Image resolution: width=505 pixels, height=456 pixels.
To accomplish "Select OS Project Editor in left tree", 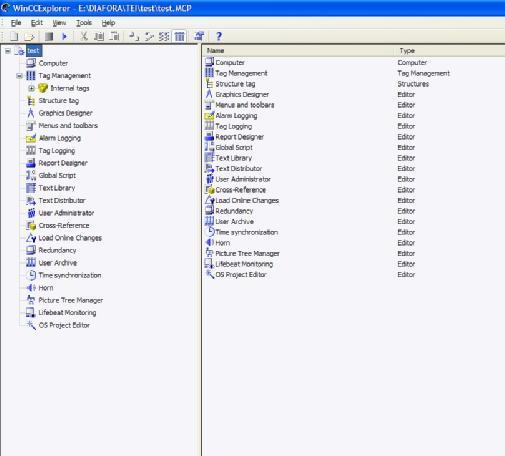I will (64, 325).
